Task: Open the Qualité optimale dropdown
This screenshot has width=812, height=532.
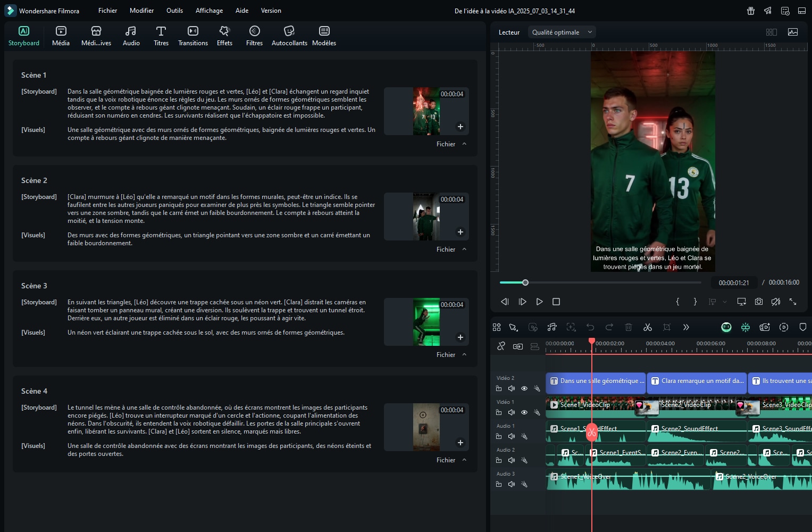Action: tap(562, 32)
